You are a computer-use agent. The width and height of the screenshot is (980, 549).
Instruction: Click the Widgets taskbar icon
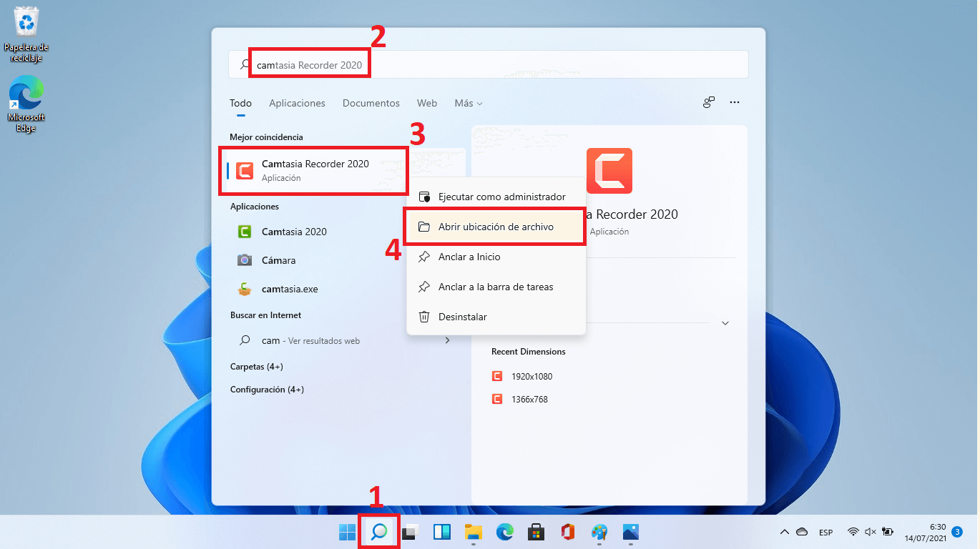pyautogui.click(x=441, y=532)
